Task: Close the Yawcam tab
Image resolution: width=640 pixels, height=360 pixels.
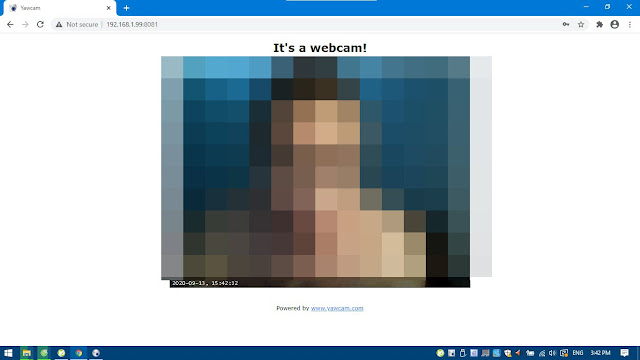Action: (x=109, y=8)
